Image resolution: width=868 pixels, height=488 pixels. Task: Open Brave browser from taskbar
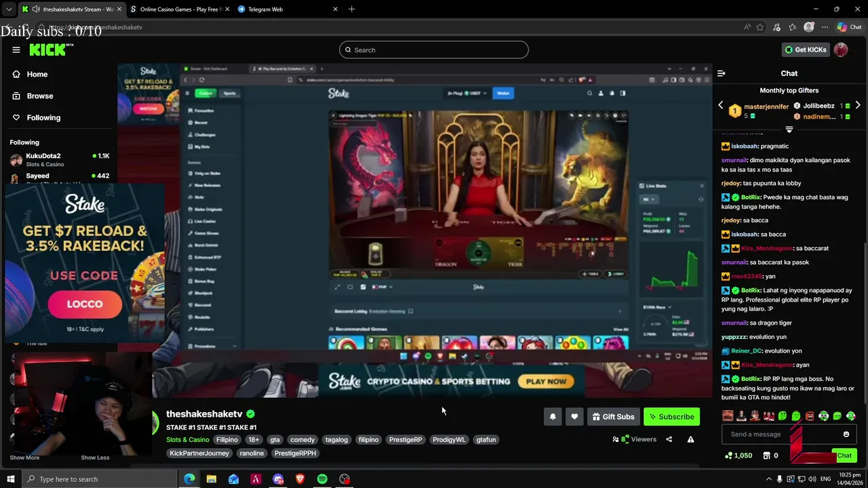pos(300,479)
